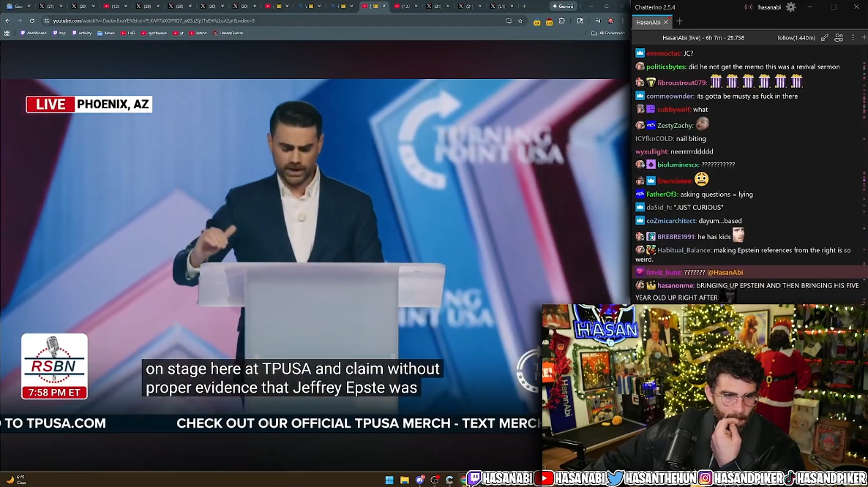Click the hasanabi account name in Chatterino

click(x=769, y=7)
